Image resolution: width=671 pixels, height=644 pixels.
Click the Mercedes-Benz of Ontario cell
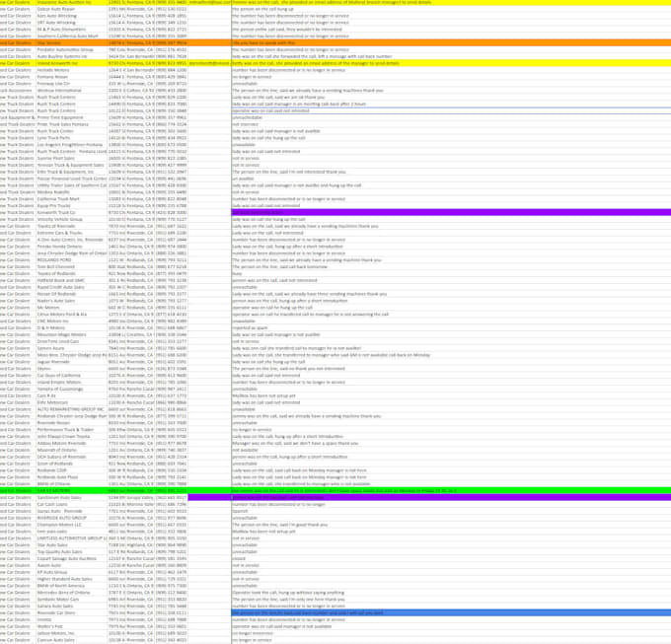[71, 593]
